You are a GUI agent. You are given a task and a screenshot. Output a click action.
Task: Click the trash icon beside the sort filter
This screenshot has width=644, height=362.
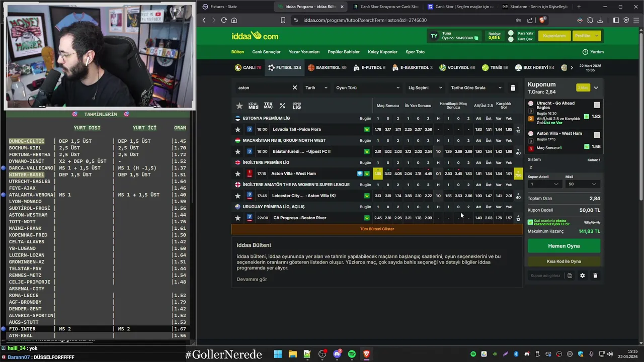tap(513, 87)
